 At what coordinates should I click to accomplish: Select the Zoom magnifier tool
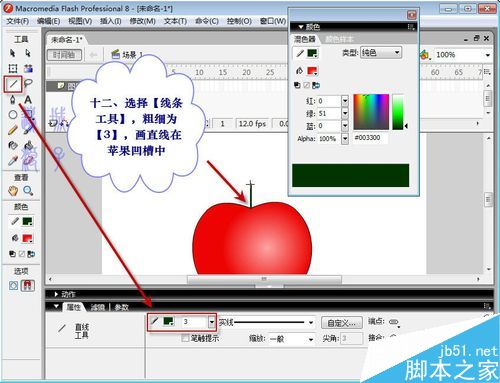click(x=28, y=191)
